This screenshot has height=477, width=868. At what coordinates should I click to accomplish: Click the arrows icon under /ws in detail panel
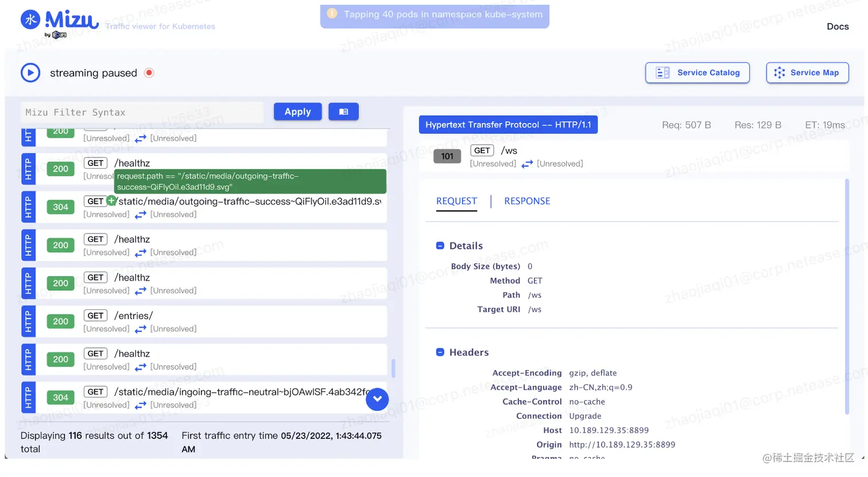pos(527,164)
